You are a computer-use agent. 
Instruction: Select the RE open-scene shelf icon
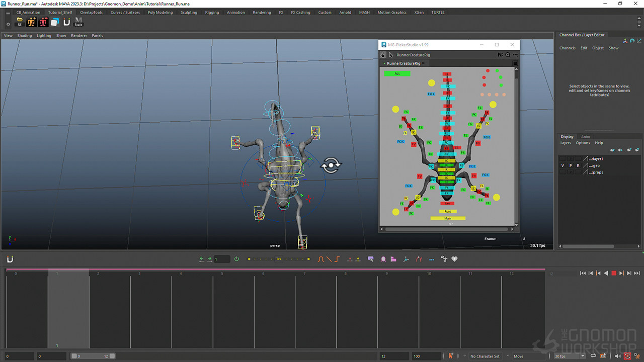point(19,21)
